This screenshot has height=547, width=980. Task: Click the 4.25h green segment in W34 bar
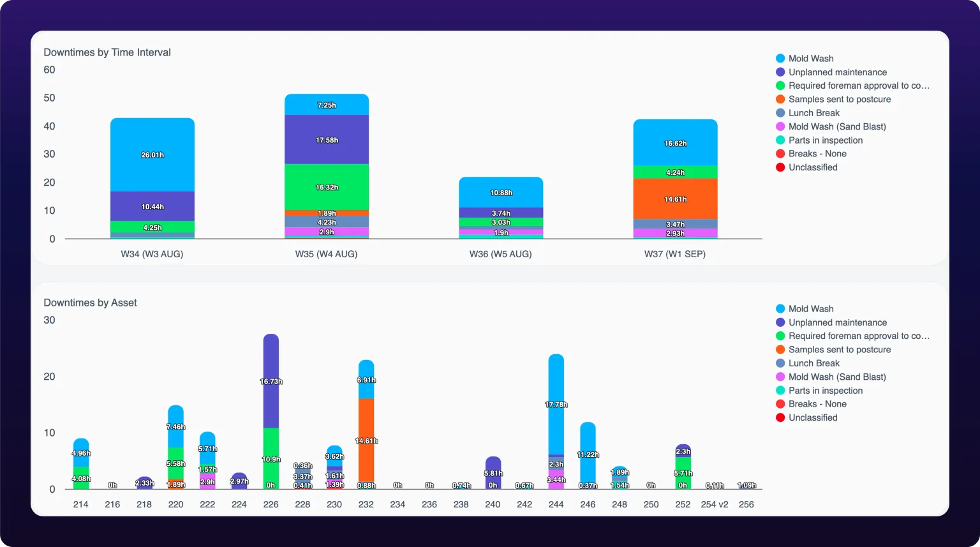(152, 227)
